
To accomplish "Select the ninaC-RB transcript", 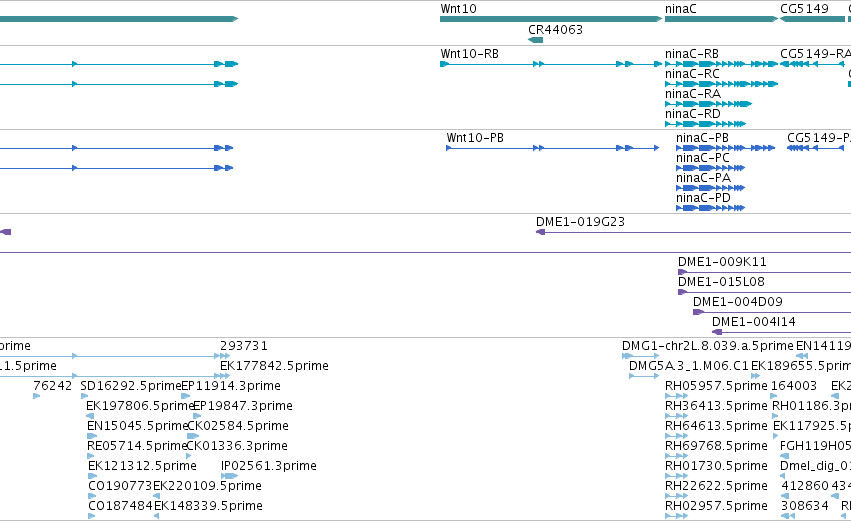I will pos(722,64).
